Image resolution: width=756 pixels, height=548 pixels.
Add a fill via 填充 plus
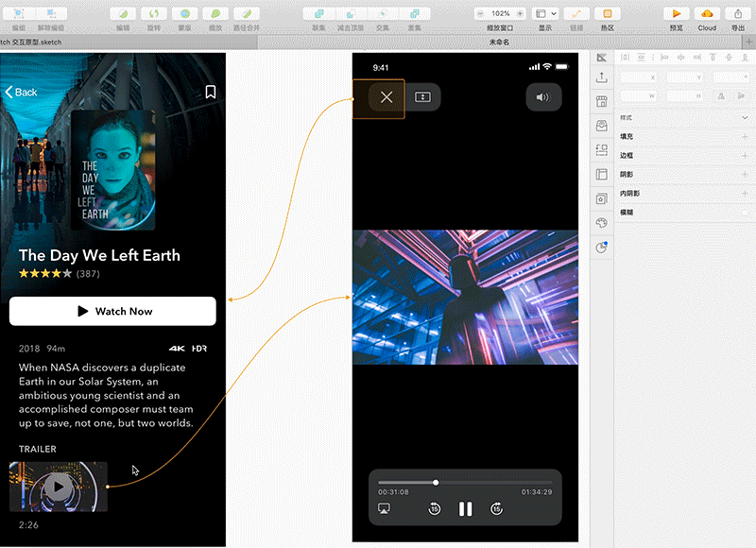point(745,136)
